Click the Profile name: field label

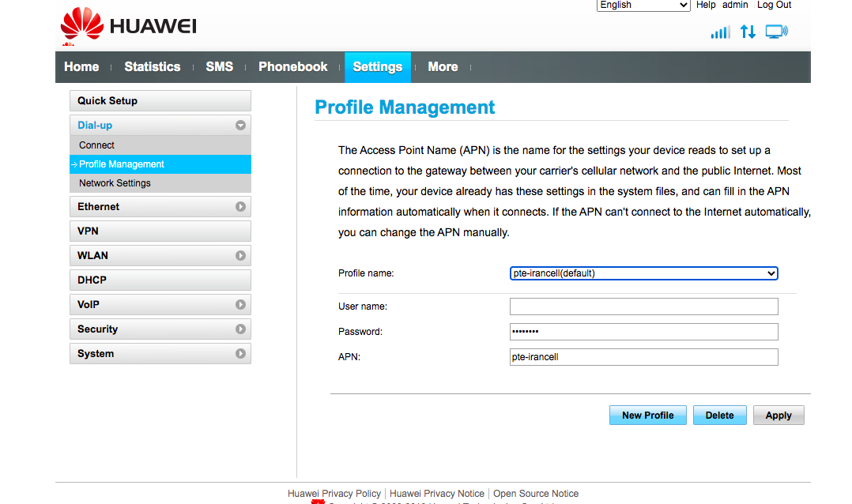pyautogui.click(x=366, y=273)
